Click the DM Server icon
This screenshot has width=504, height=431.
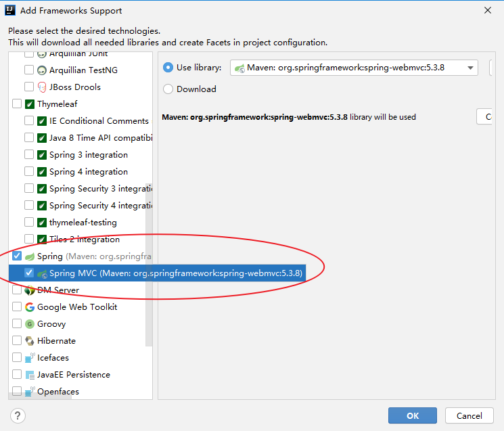point(30,290)
